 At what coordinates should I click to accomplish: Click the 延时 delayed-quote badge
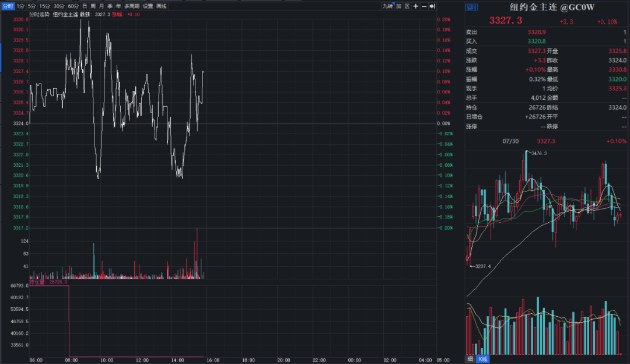coord(471,7)
